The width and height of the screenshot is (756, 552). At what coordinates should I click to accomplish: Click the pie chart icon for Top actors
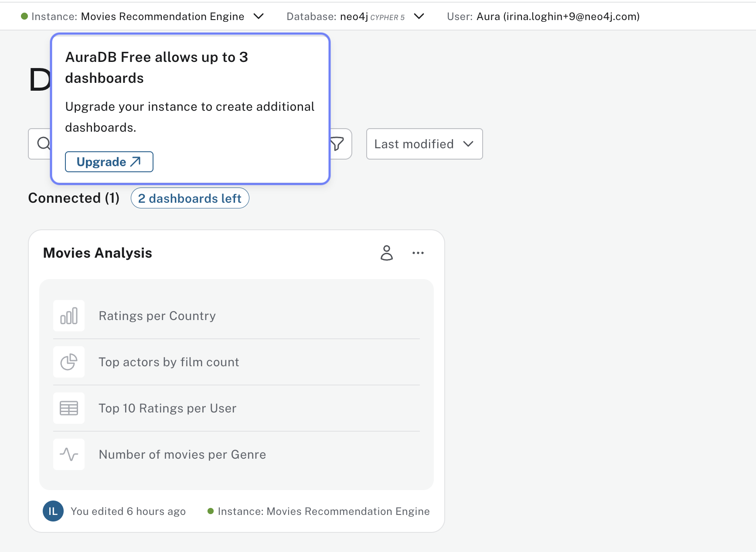pyautogui.click(x=69, y=362)
